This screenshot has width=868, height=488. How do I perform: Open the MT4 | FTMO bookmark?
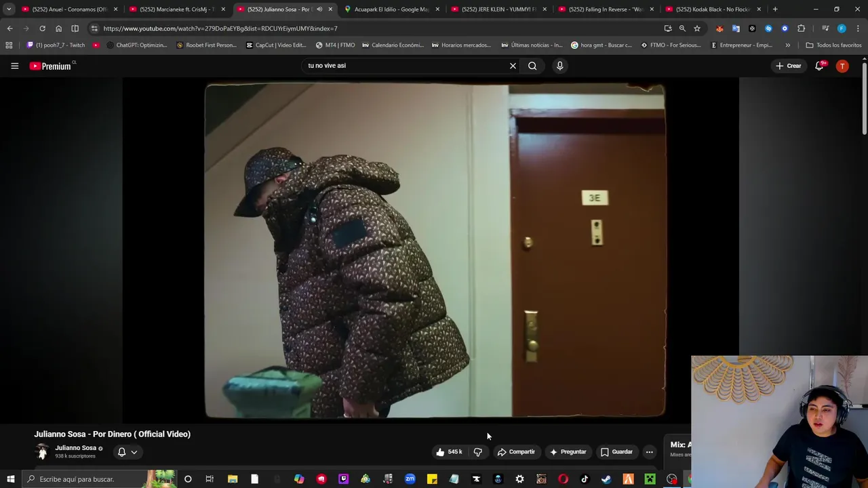point(335,45)
